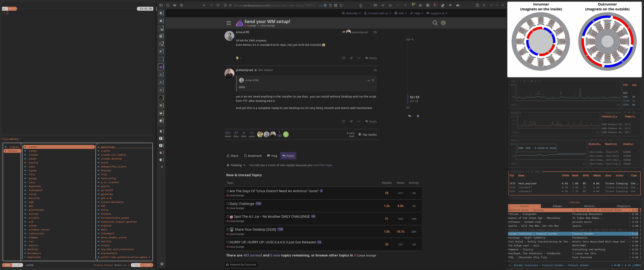
Task: Expand the quoted erne.d.98 post
Action: point(368,80)
